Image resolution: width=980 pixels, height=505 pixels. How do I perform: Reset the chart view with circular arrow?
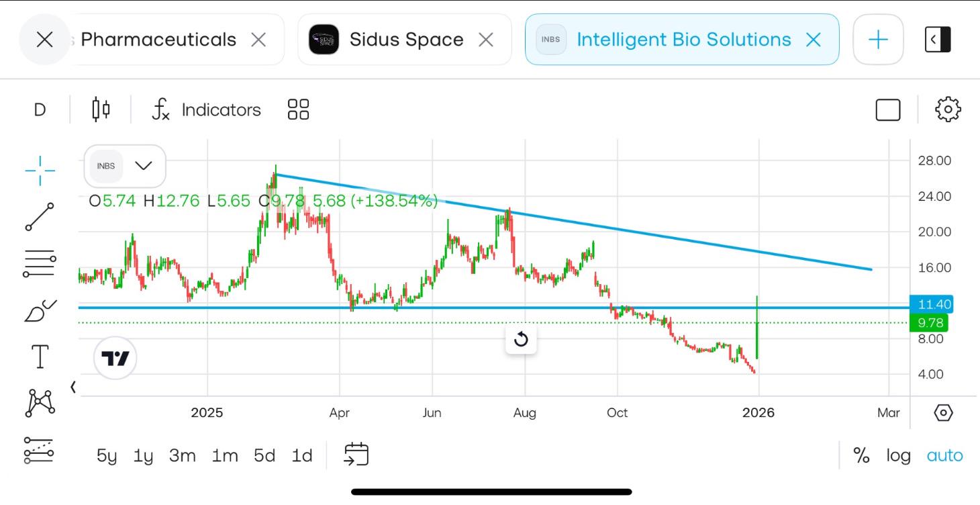[x=521, y=340]
